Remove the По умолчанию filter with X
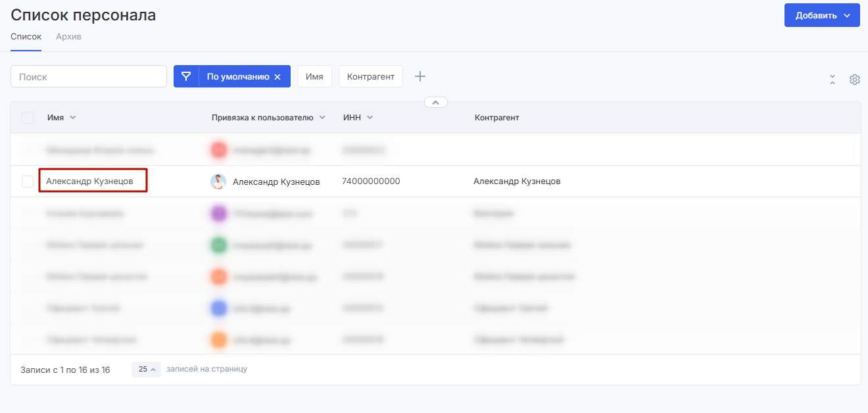Viewport: 868px width, 413px height. tap(277, 77)
